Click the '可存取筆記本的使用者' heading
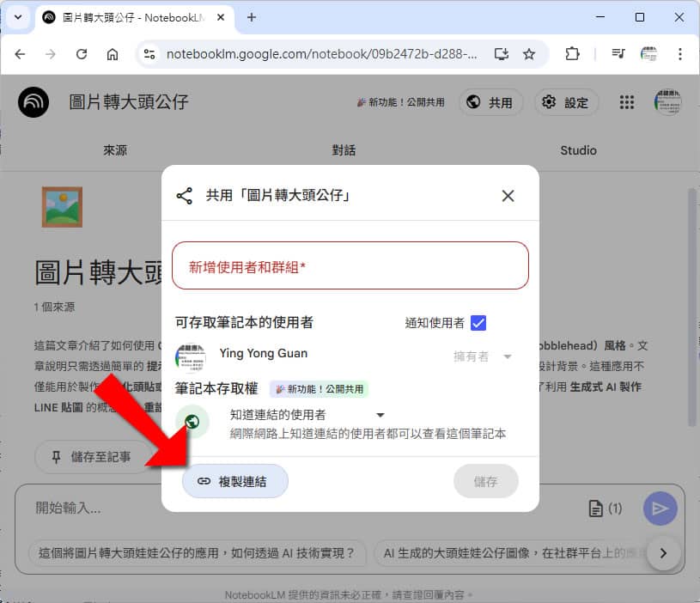 pyautogui.click(x=244, y=322)
